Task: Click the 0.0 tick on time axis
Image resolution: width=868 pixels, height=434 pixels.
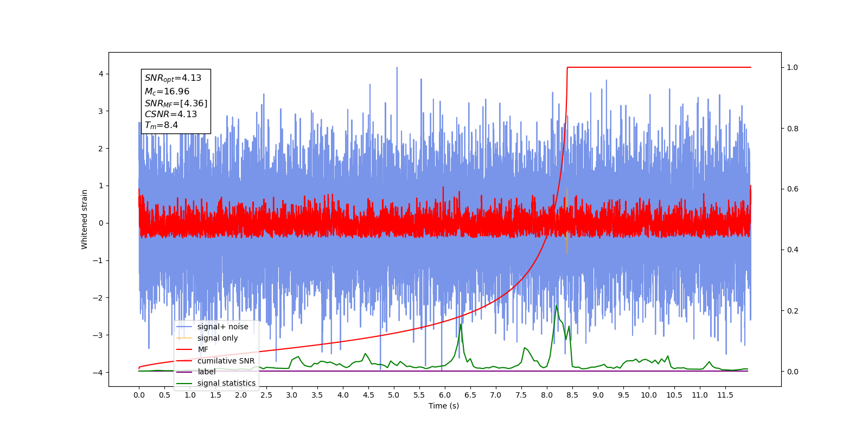Action: click(x=139, y=395)
